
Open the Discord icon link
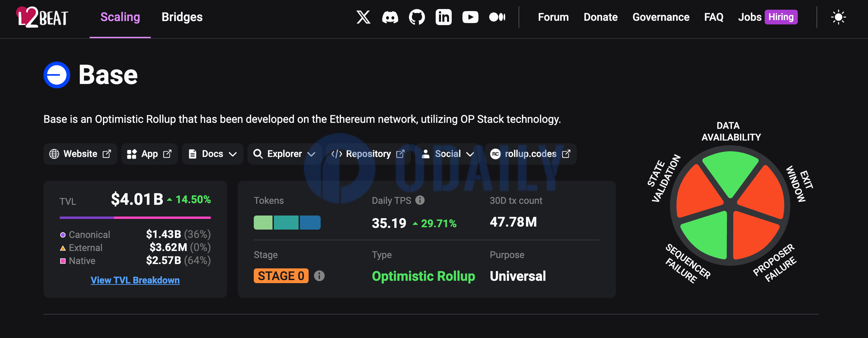tap(390, 17)
